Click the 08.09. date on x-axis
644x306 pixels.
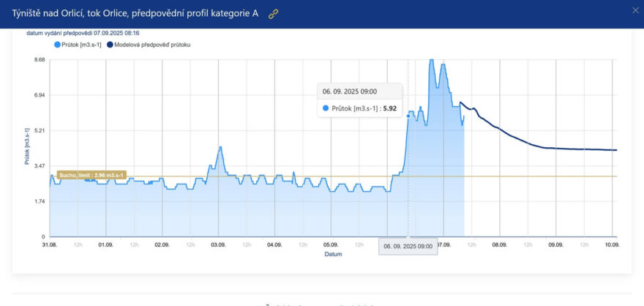pos(500,245)
